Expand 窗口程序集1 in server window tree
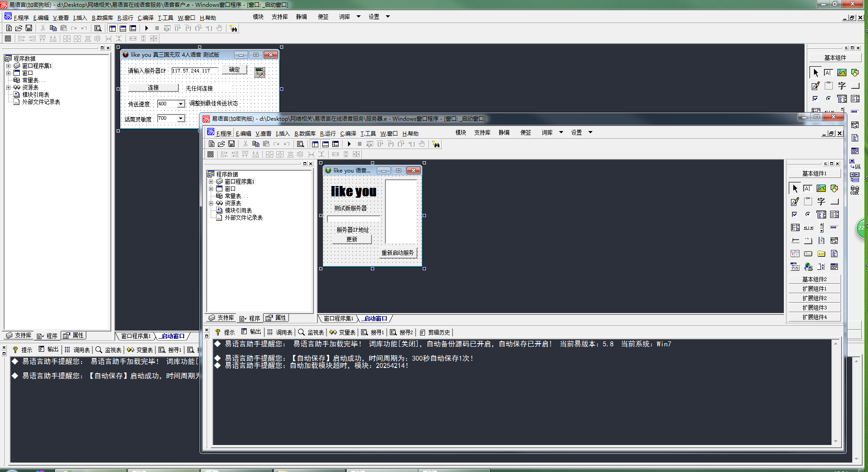Screen dimensions: 868x472 coord(211,182)
